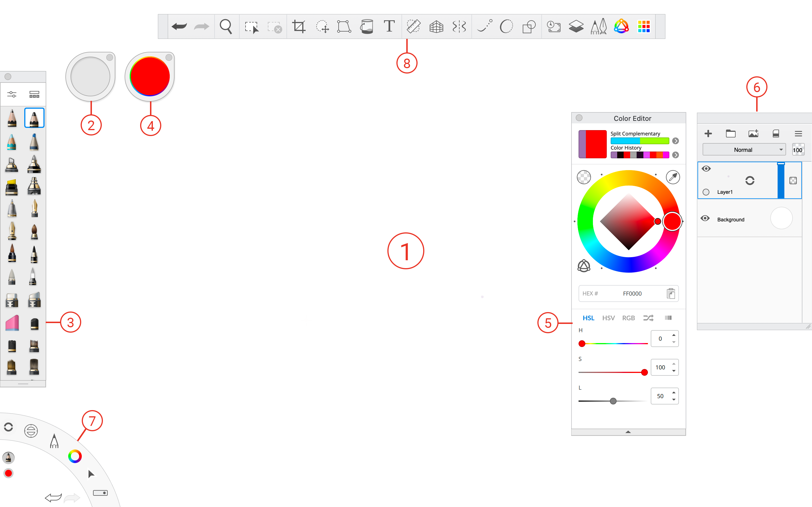Expand the Color History row
Image resolution: width=812 pixels, height=507 pixels.
tap(676, 155)
